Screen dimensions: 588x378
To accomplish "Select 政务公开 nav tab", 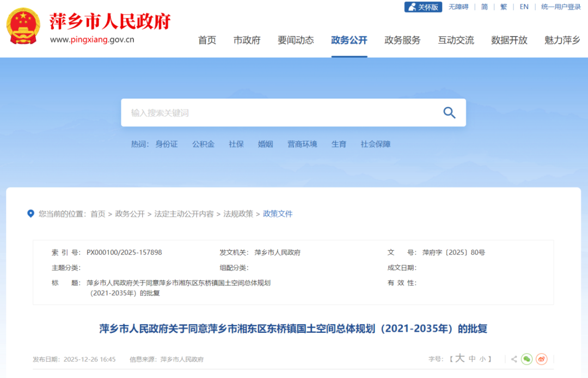I will coord(349,40).
